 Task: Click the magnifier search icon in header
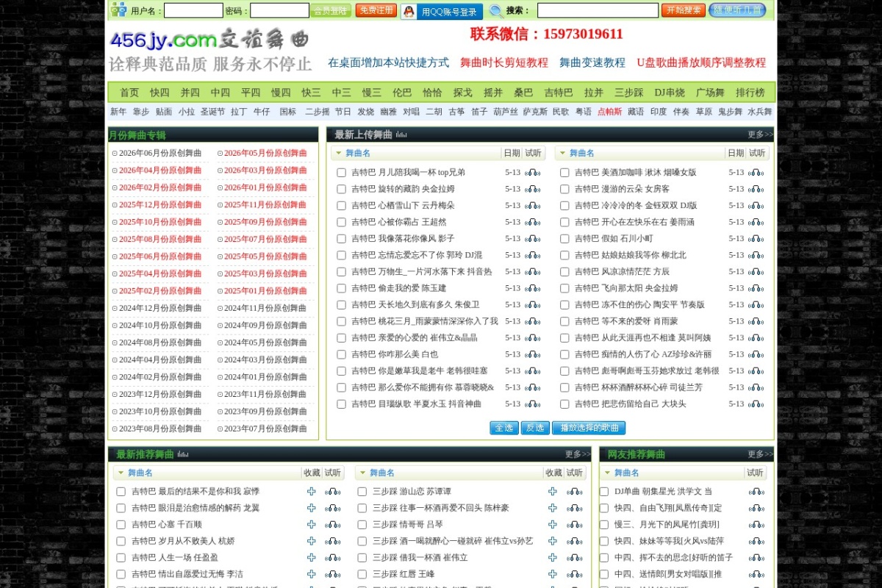pos(496,10)
